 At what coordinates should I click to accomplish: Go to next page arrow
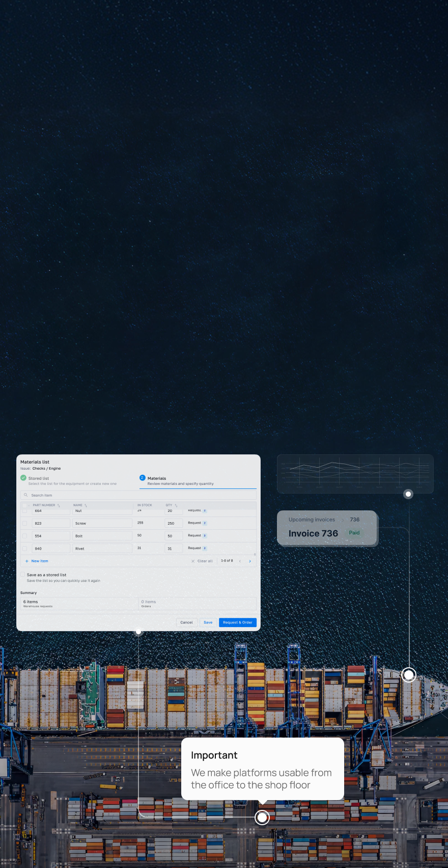(250, 561)
